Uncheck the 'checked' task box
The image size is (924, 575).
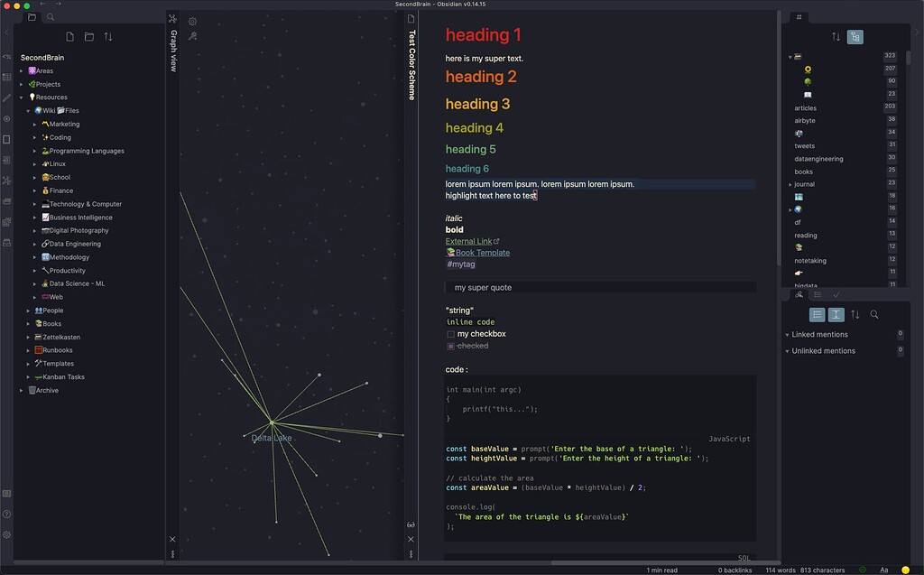[451, 347]
